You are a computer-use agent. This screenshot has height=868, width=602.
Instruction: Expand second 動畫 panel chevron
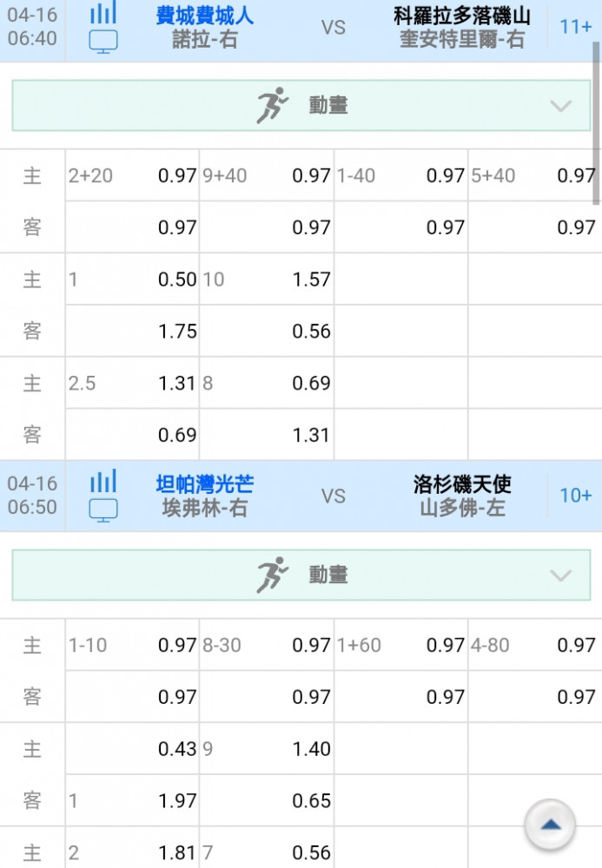(x=561, y=575)
